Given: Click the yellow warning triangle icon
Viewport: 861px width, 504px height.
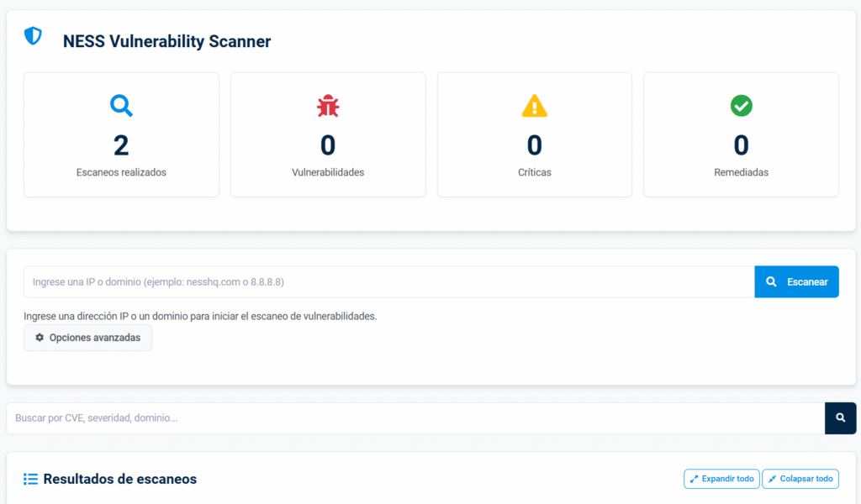Looking at the screenshot, I should click(535, 106).
